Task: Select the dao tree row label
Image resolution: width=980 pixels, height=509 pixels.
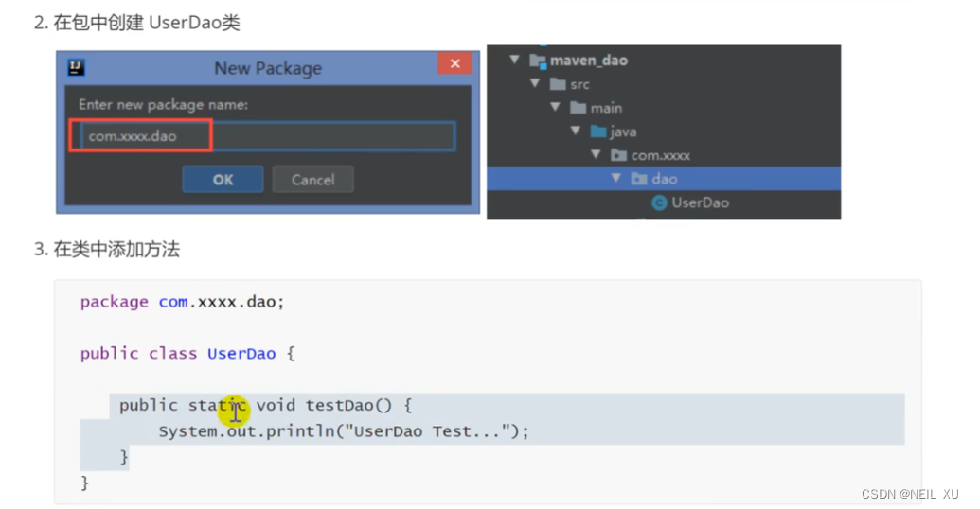Action: (x=665, y=179)
